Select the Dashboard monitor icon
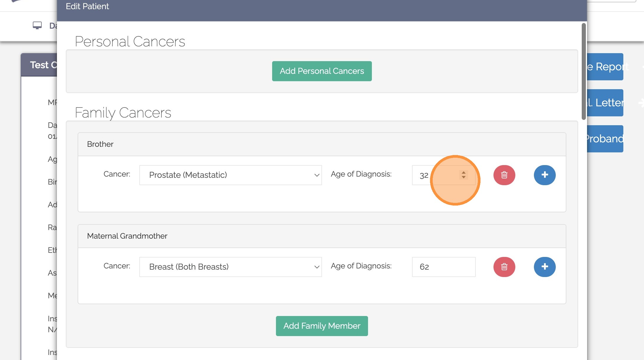 [37, 25]
